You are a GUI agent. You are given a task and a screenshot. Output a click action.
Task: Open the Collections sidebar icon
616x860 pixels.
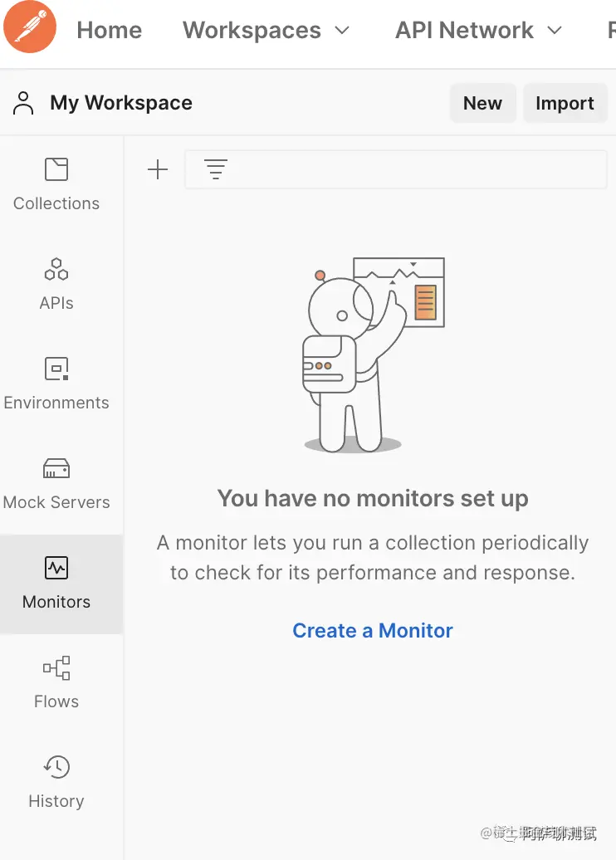(56, 169)
